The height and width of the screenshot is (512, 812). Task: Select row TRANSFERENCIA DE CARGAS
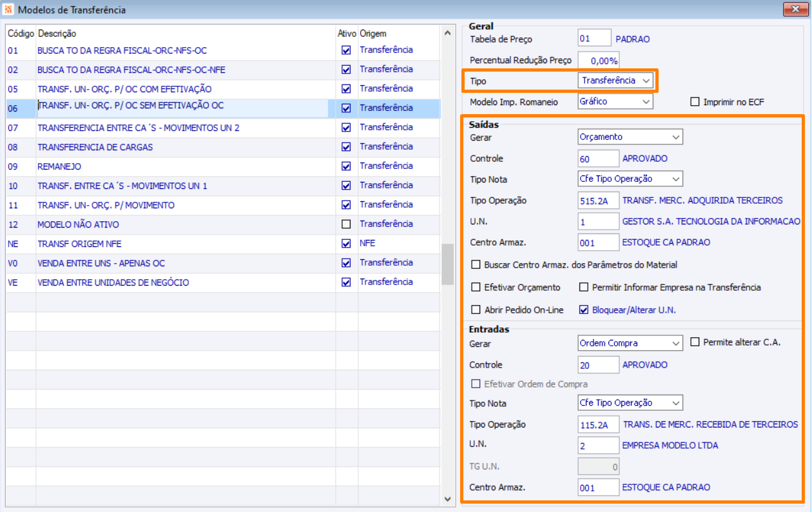[224, 147]
